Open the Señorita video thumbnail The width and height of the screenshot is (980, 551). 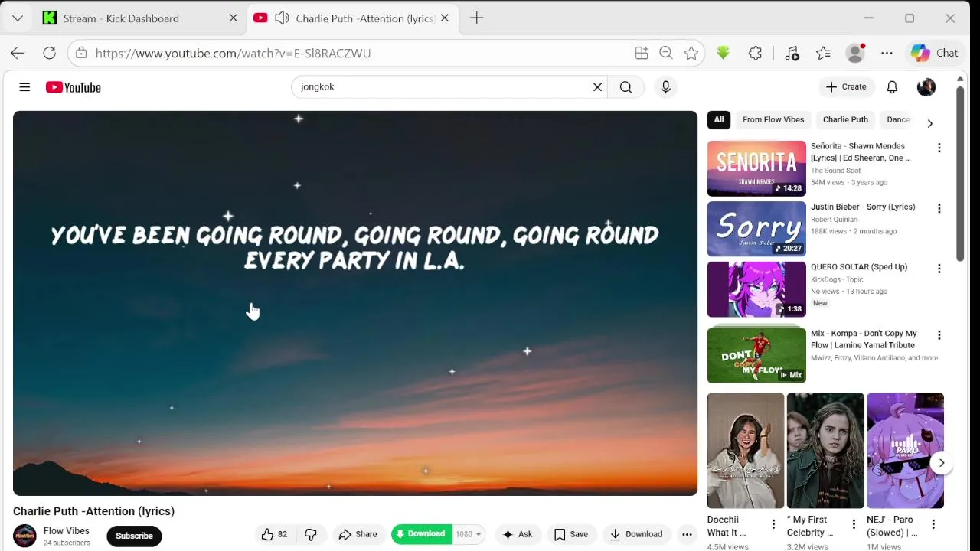(x=756, y=168)
